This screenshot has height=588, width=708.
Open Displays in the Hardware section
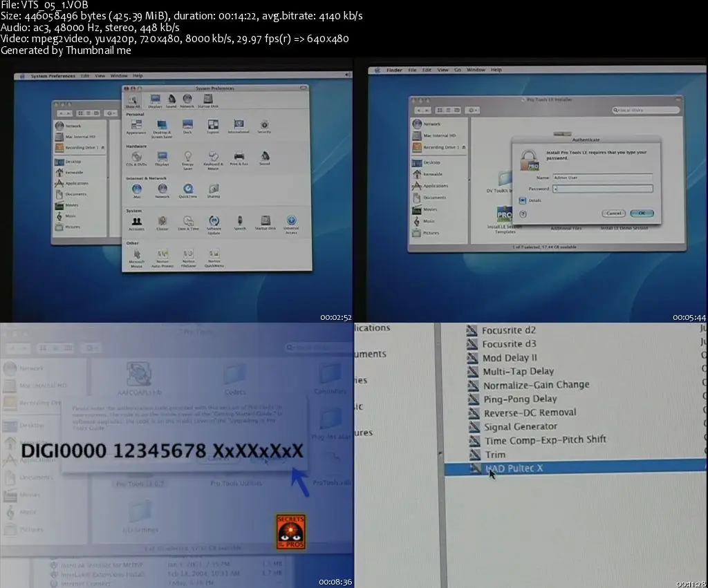pos(162,159)
